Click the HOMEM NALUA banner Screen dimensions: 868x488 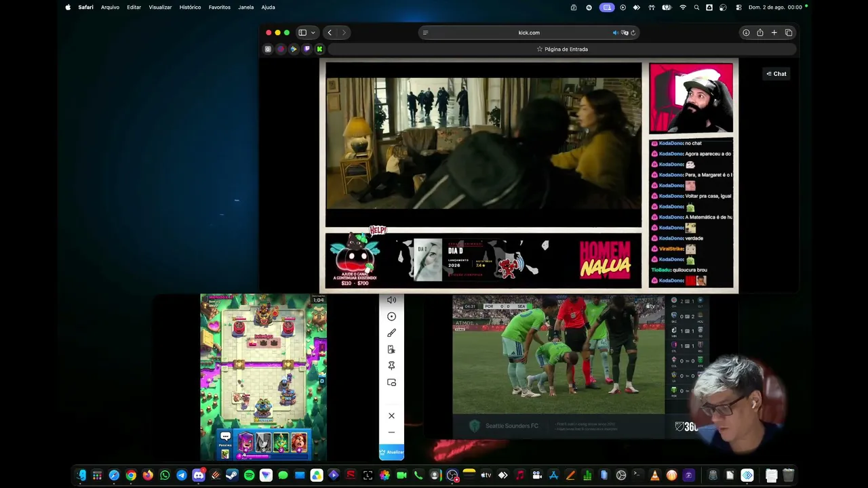pyautogui.click(x=605, y=260)
